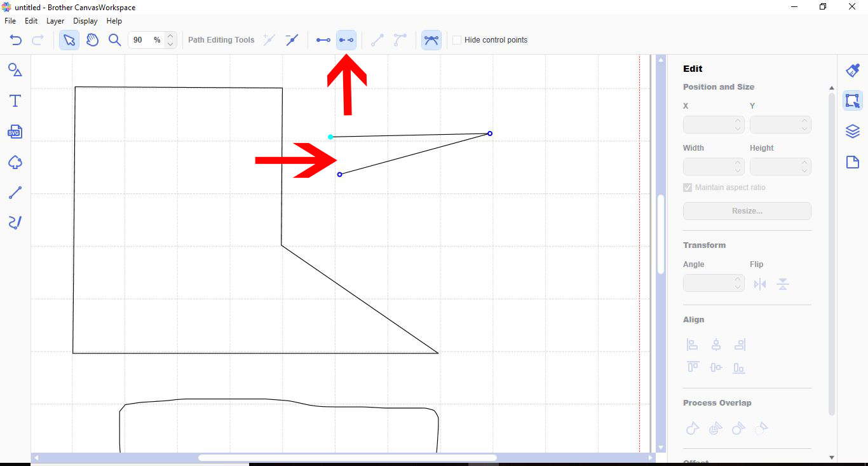Open the Display menu

click(85, 21)
